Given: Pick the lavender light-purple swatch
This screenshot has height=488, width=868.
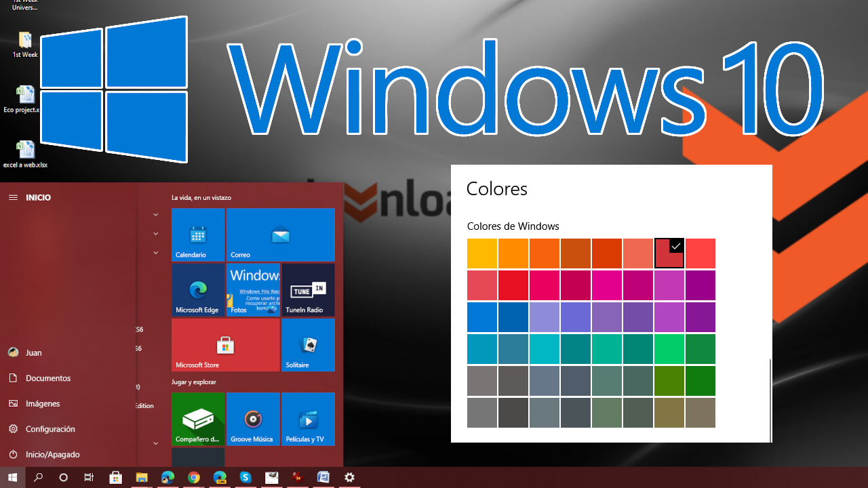Looking at the screenshot, I should pyautogui.click(x=545, y=317).
